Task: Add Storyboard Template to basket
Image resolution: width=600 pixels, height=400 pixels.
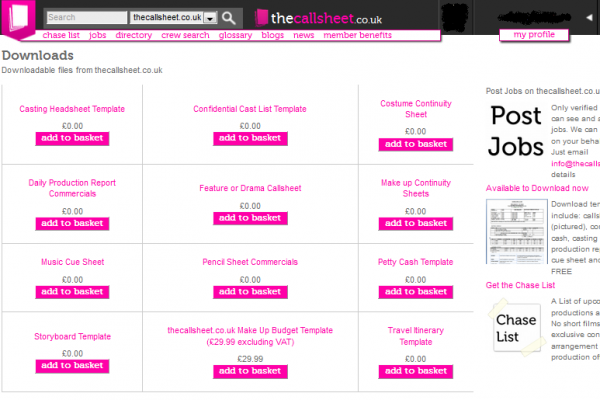Action: pos(72,366)
